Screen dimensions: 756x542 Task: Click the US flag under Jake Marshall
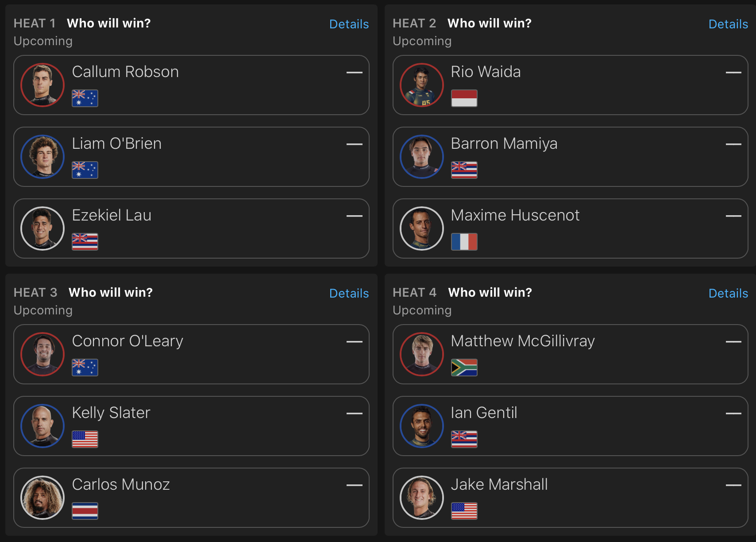(x=464, y=511)
